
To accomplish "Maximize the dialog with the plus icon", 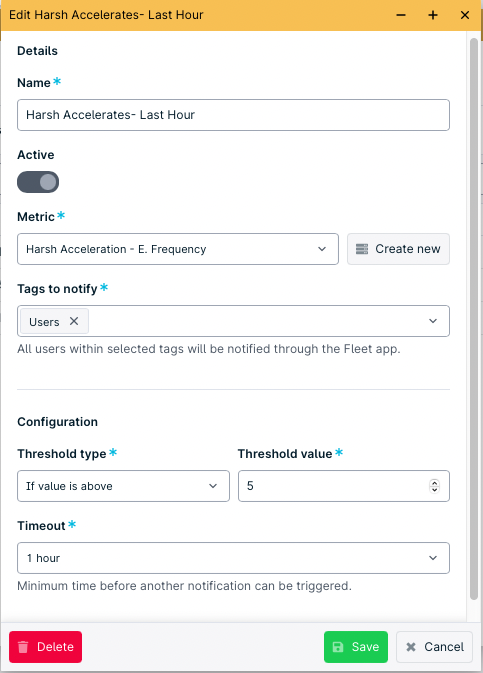I will (433, 15).
